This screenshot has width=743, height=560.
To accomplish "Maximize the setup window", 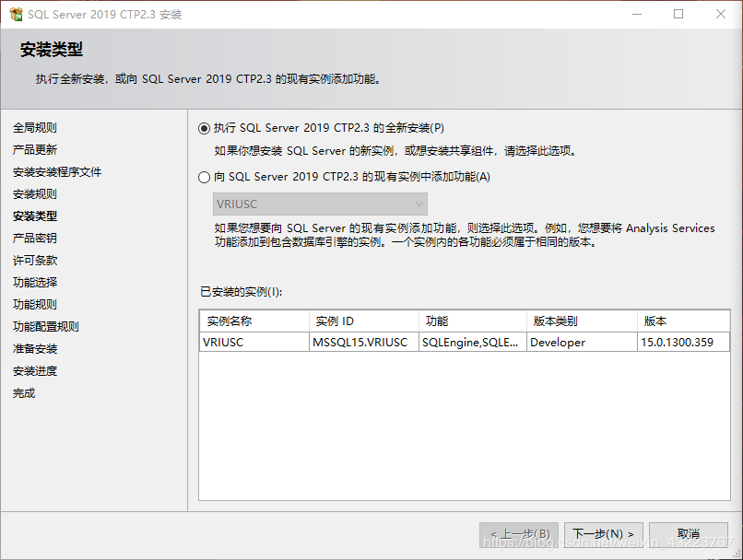I will click(x=678, y=14).
